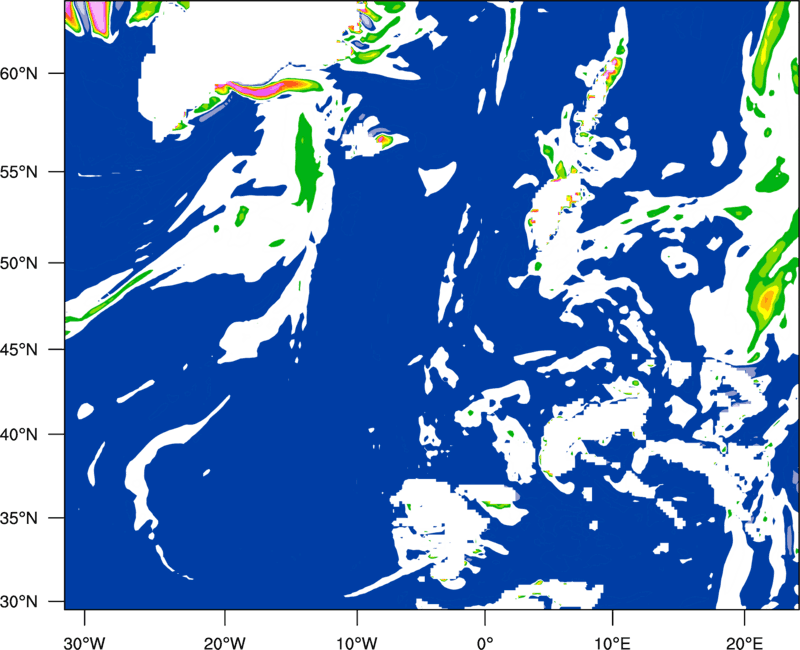Click the 60°N latitude label

tap(19, 73)
